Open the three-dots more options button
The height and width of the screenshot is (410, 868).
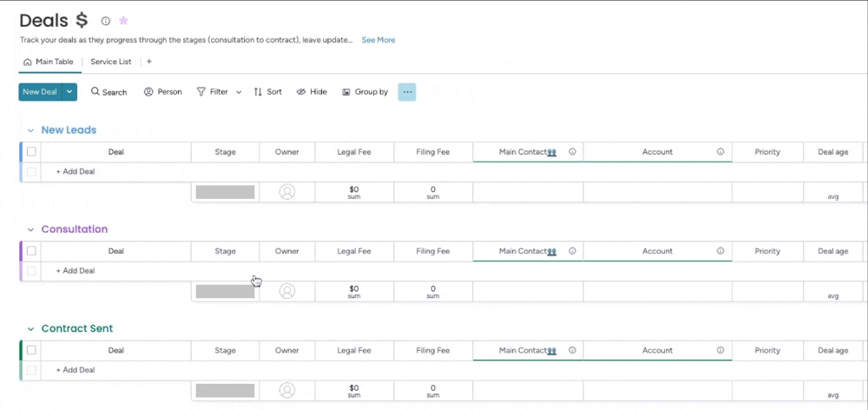pos(407,92)
